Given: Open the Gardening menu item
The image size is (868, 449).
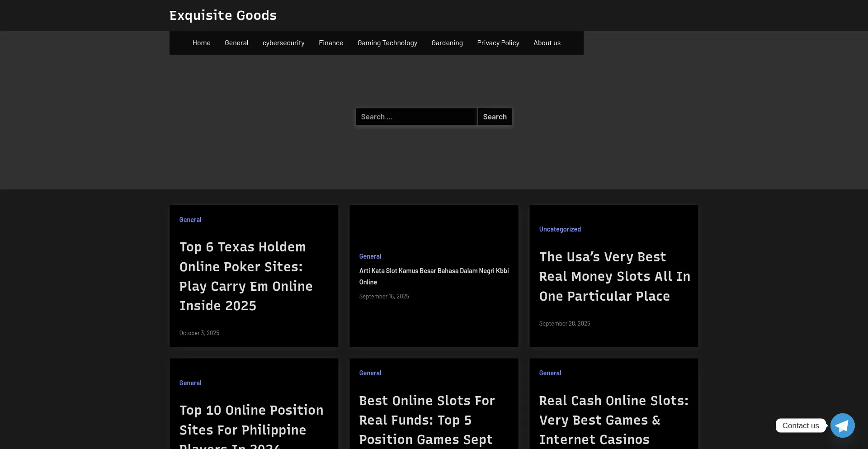Looking at the screenshot, I should pos(447,43).
